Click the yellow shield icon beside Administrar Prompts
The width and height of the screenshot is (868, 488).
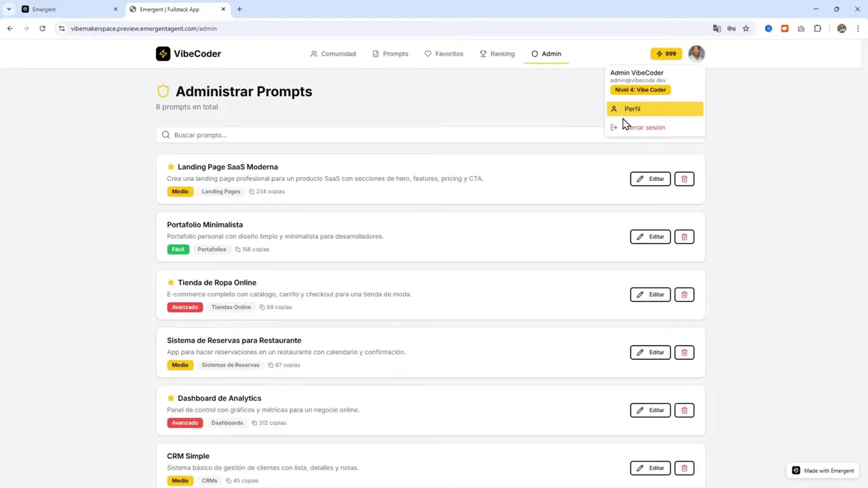[163, 91]
